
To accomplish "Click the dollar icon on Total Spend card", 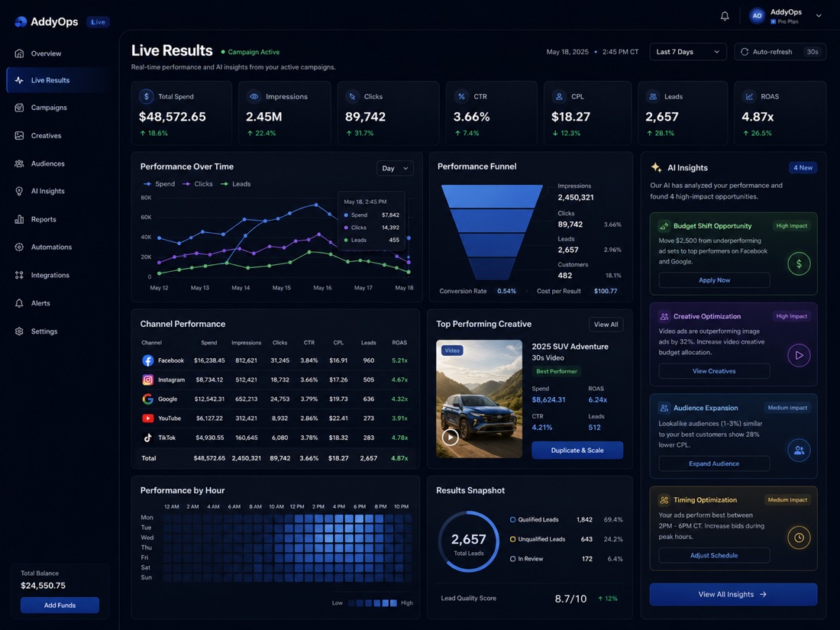I will point(147,96).
